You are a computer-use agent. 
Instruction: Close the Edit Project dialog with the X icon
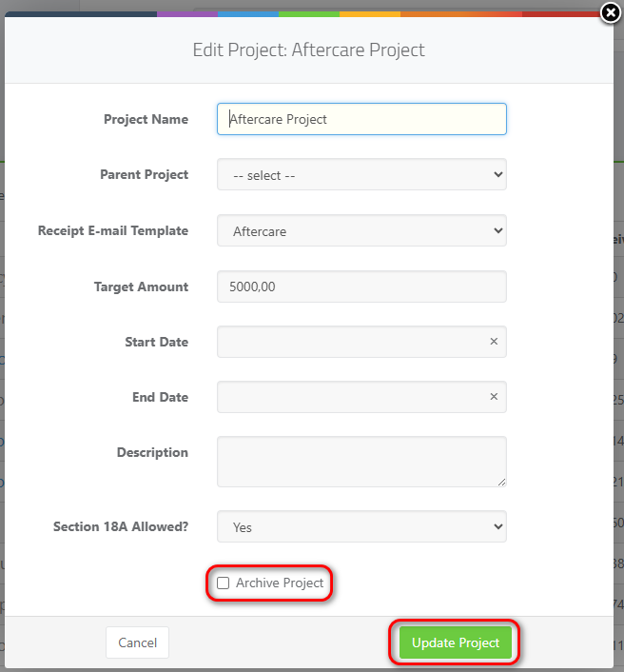click(x=612, y=12)
